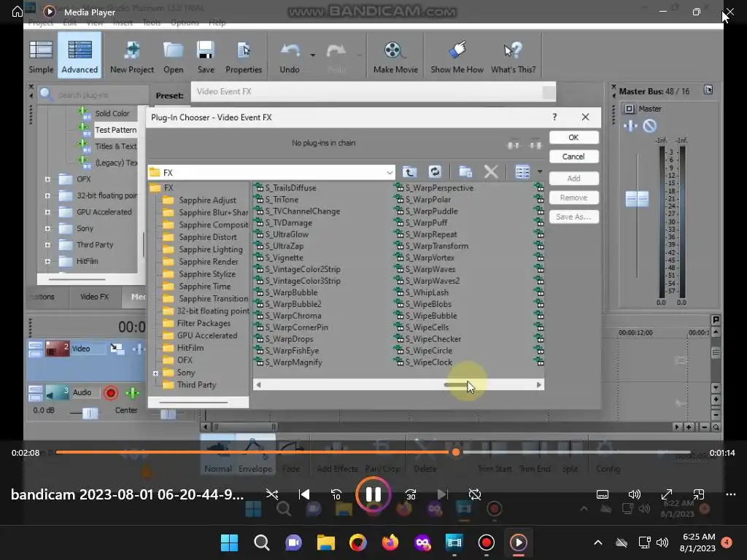Select the Advanced mode icon
The height and width of the screenshot is (560, 747).
(x=80, y=56)
